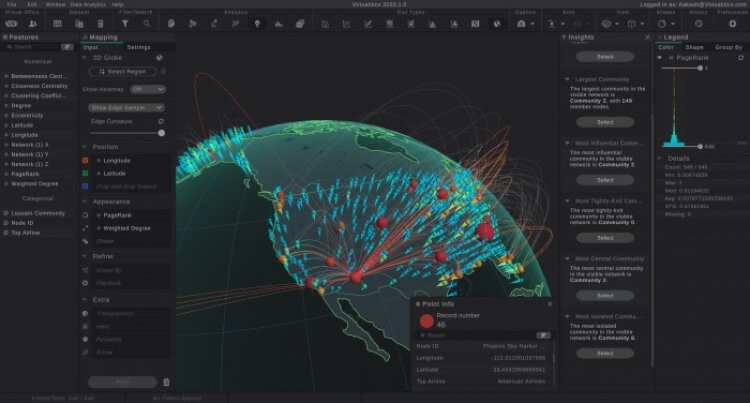This screenshot has height=403, width=750.
Task: Open the History clock icon
Action: pyautogui.click(x=698, y=23)
